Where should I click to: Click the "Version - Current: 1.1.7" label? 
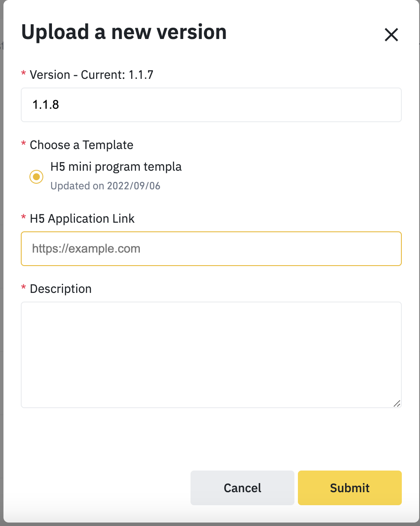pyautogui.click(x=91, y=75)
